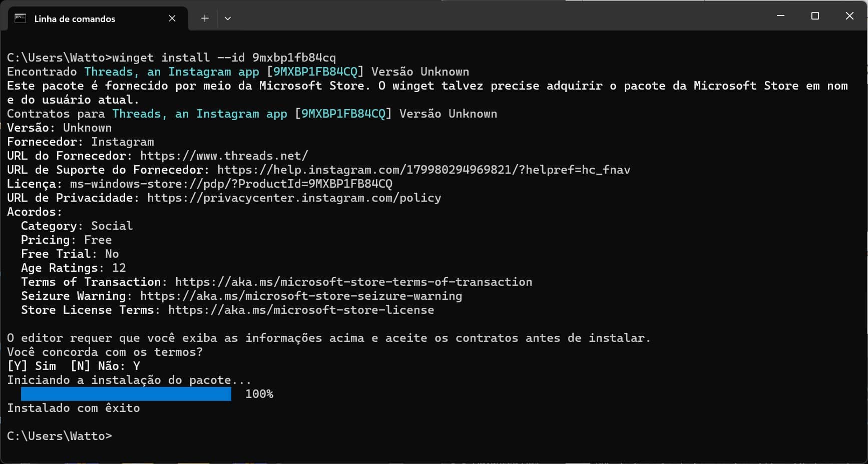
Task: Click the microsoft-store-terms-of-transaction link
Action: tap(353, 282)
